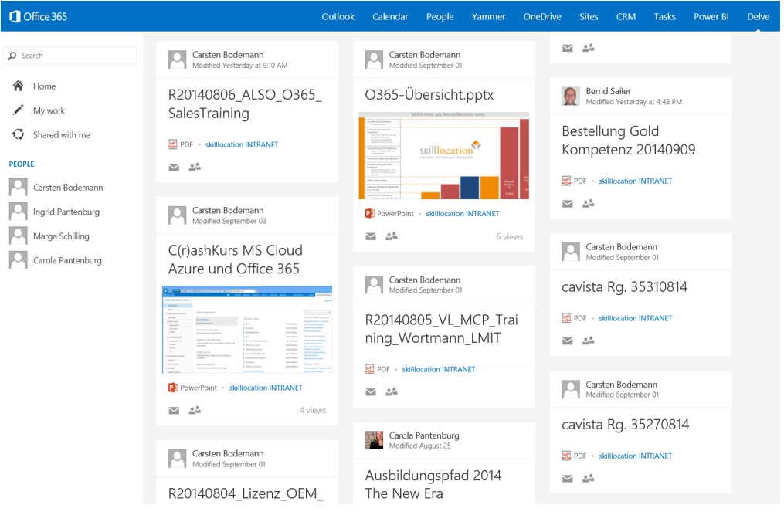Open cavista Rg. 35270814 document title
Screen dimensions: 784x532
(x=626, y=425)
